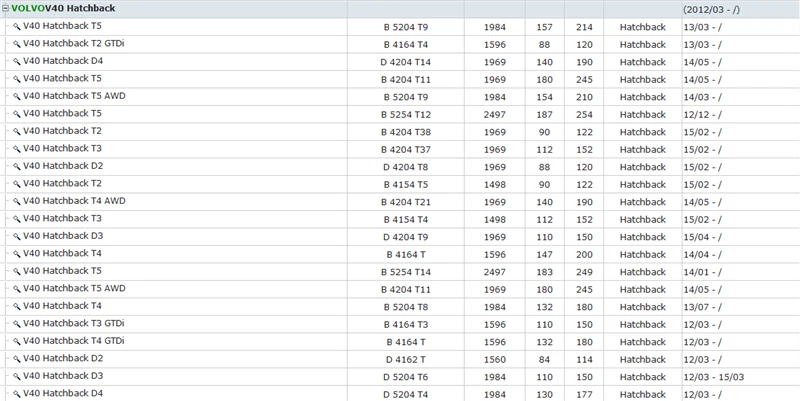
Task: Click engine code B 4164 T3
Action: 407,324
